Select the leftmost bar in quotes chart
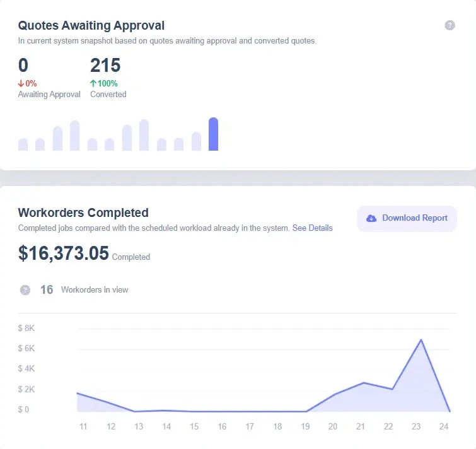 [23, 144]
